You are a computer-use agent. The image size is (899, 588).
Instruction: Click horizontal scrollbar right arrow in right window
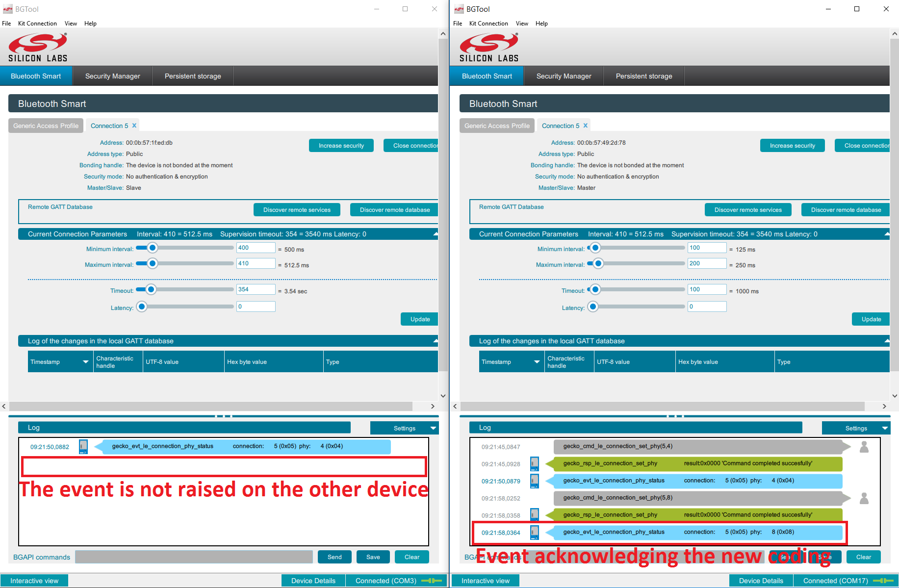pos(884,406)
